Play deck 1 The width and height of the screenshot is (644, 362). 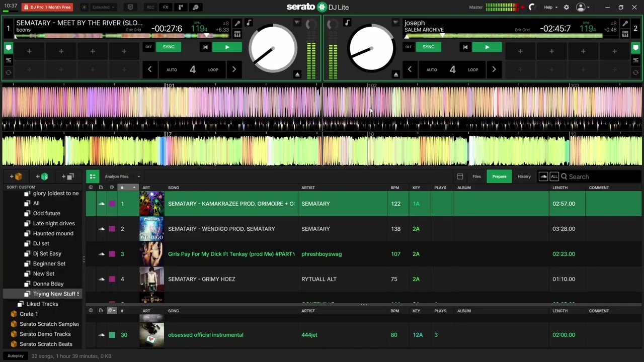[227, 47]
